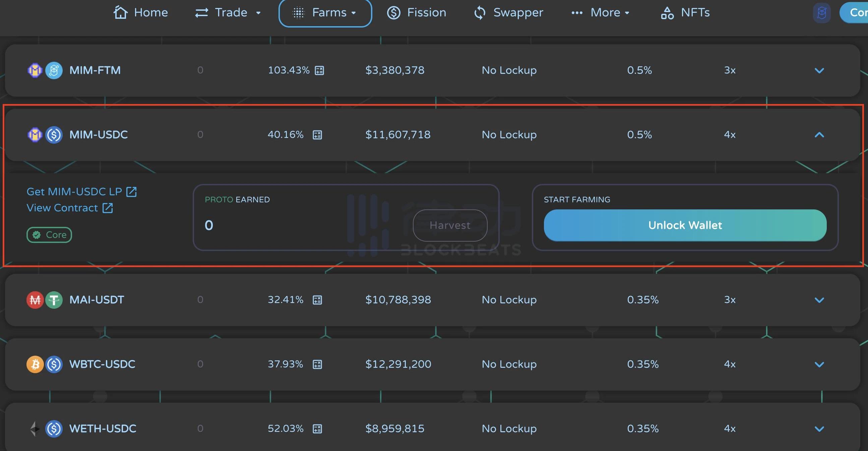
Task: Expand WETH-USDC farm details chevron
Action: coord(819,429)
